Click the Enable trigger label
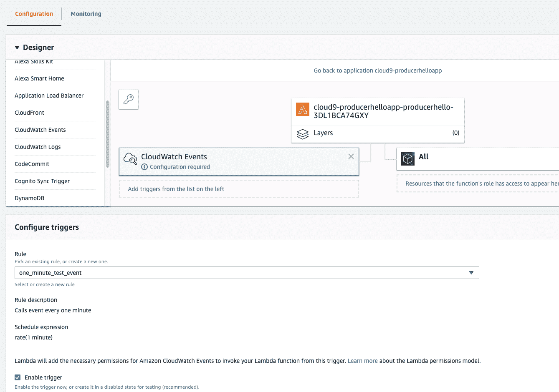The height and width of the screenshot is (392, 559). 43,377
